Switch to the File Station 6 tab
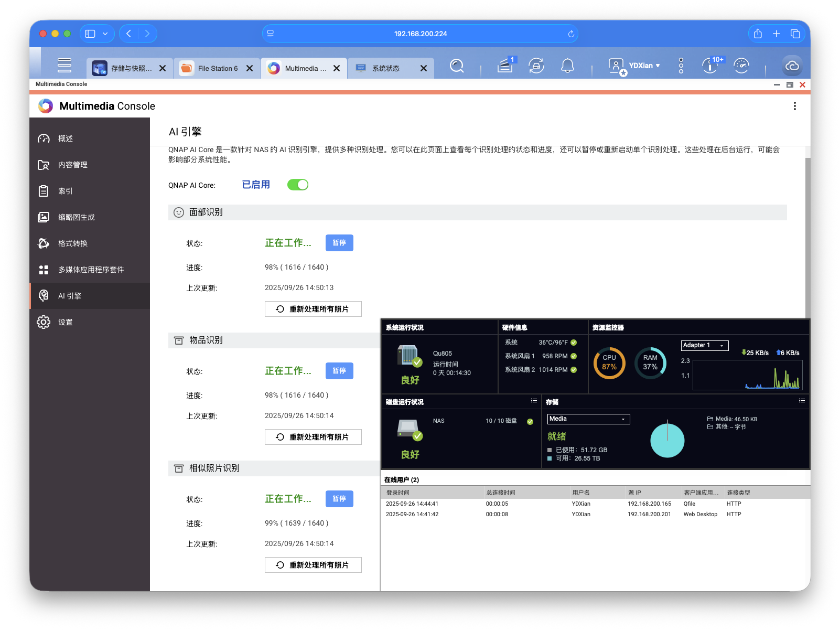 tap(217, 68)
